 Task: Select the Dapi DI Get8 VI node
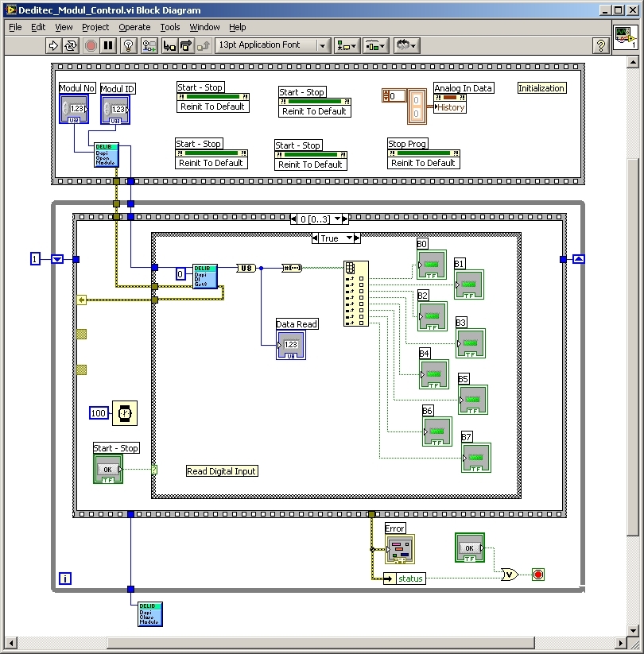205,277
